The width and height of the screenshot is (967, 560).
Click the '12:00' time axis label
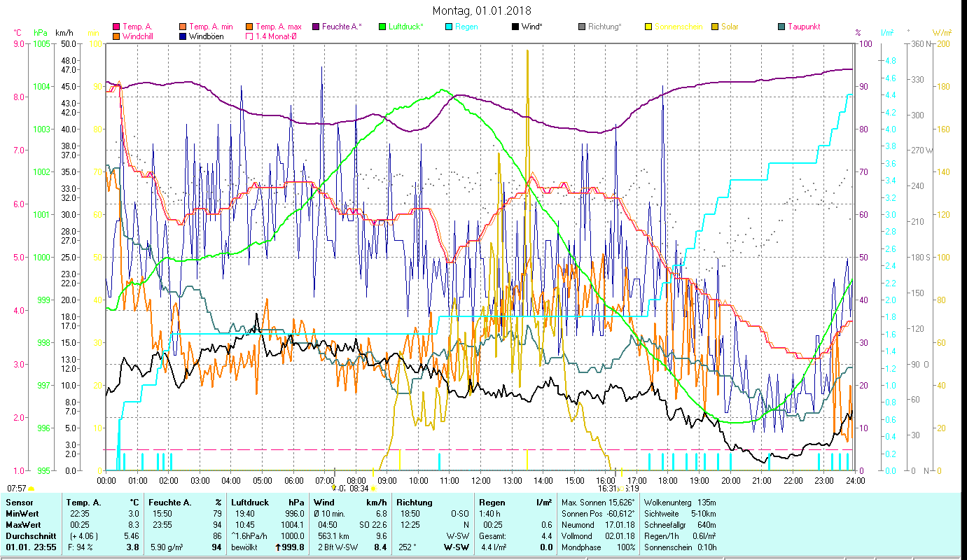coord(481,481)
